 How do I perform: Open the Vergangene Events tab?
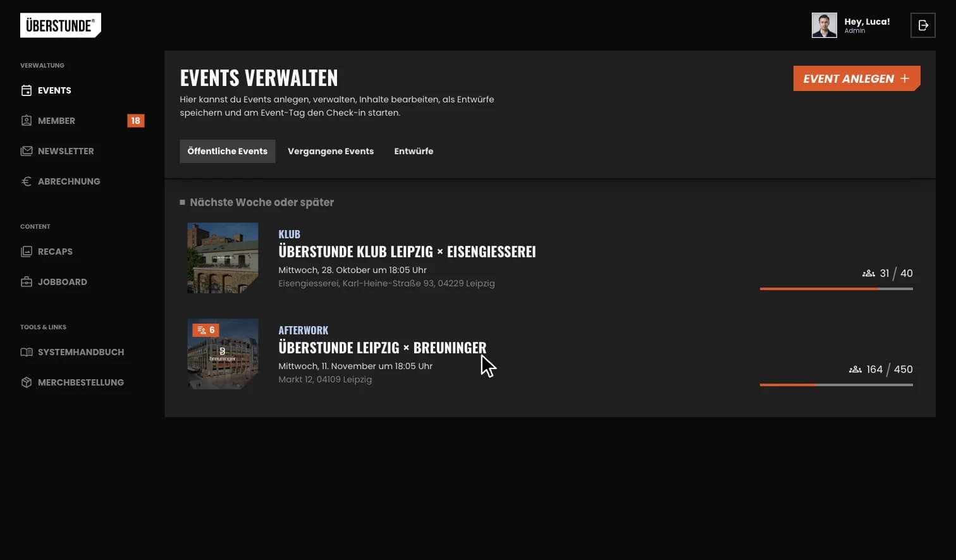331,151
